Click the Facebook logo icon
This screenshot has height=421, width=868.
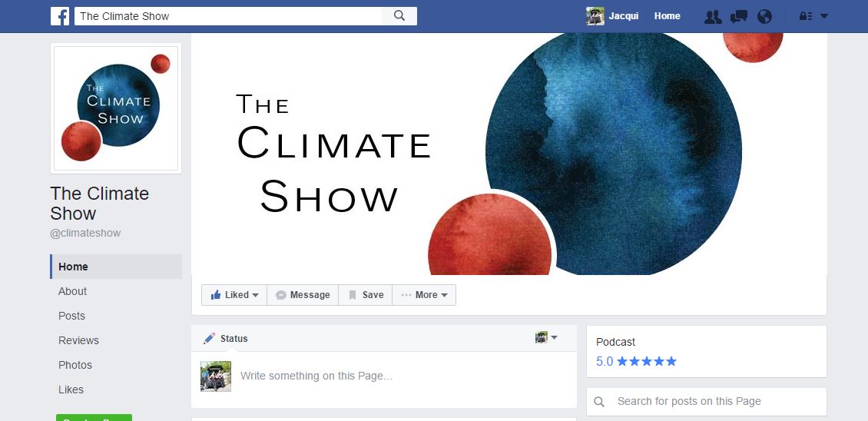pos(60,16)
